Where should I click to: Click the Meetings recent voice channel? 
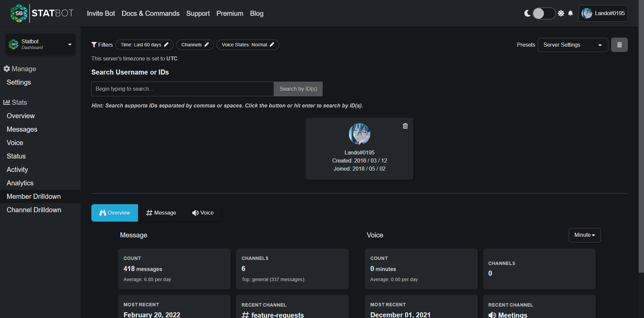[508, 315]
